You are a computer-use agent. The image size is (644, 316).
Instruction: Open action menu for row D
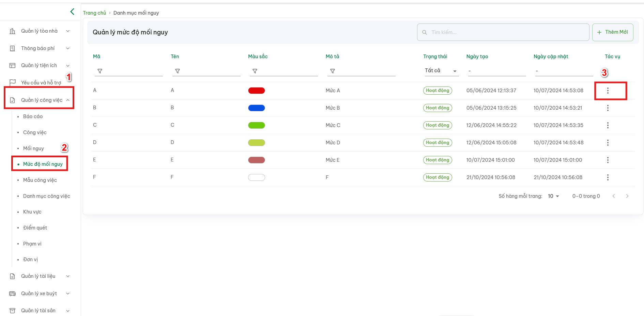(608, 143)
